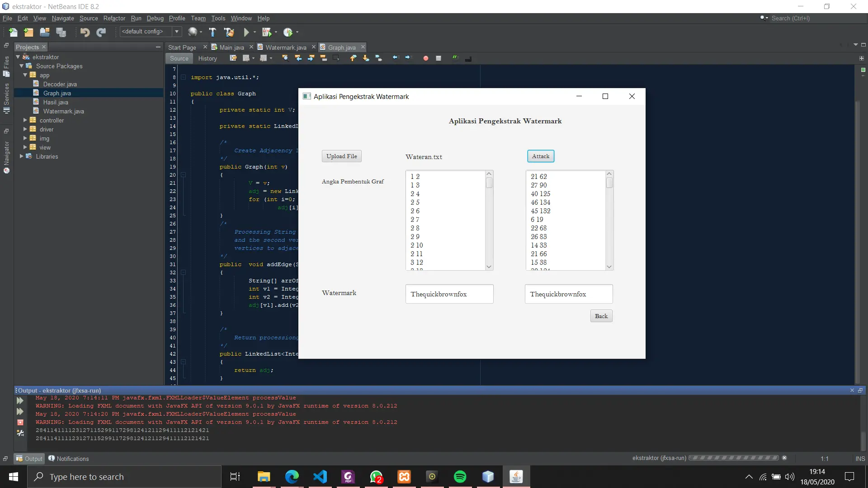Click left list's vertical scrollbar thumb
This screenshot has height=488, width=868.
(489, 183)
